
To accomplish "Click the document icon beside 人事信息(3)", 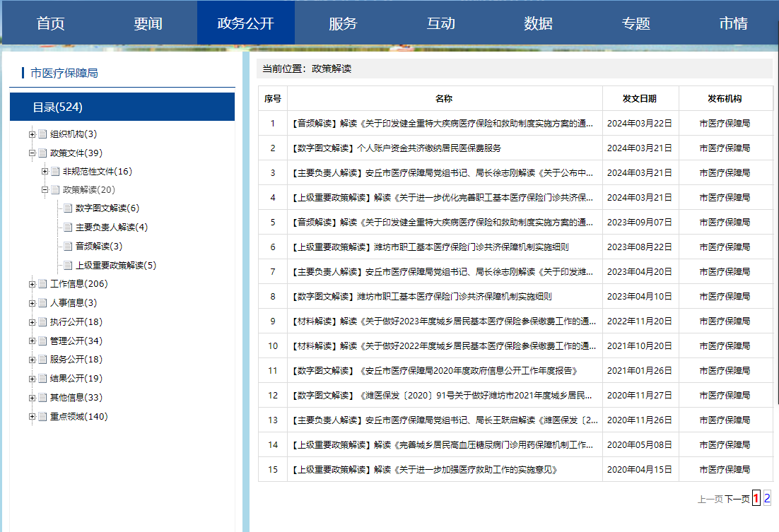I will coord(42,303).
